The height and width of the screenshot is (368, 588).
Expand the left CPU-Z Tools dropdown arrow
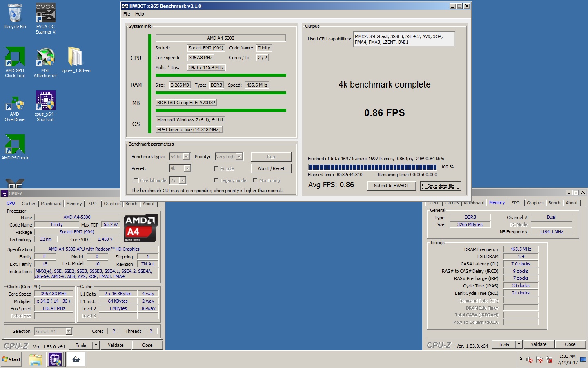96,345
